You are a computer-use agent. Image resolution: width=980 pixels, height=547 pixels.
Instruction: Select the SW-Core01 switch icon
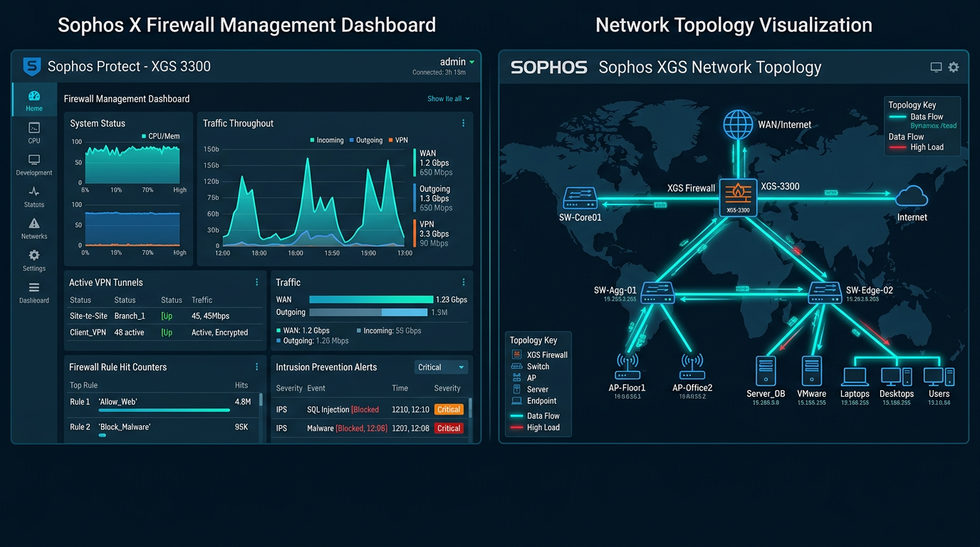tap(580, 198)
